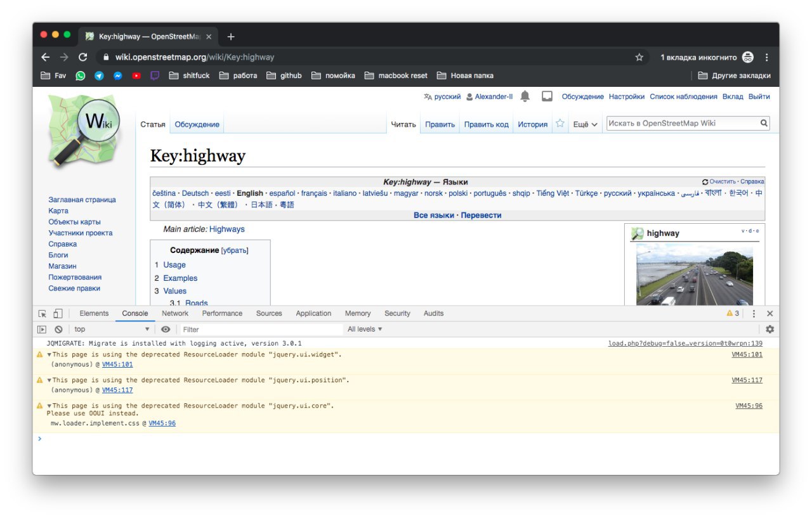Open the WhatsApp bookmark icon
The image size is (812, 518).
click(81, 75)
